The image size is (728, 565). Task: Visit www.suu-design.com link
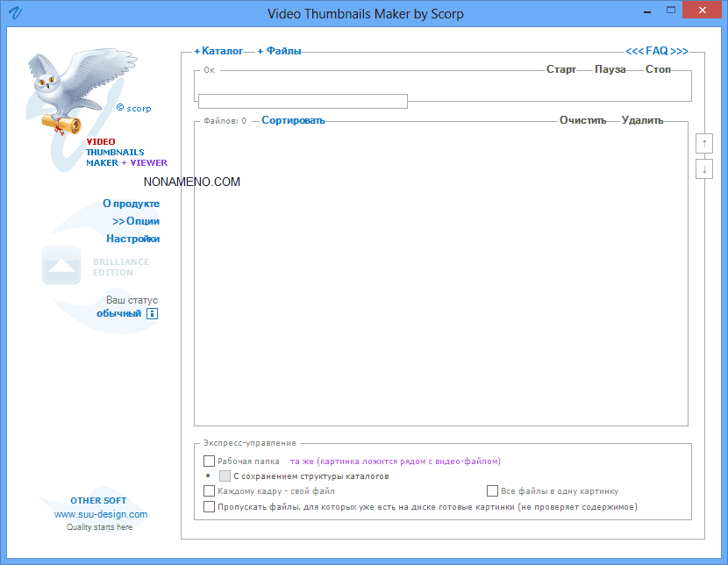click(x=101, y=514)
